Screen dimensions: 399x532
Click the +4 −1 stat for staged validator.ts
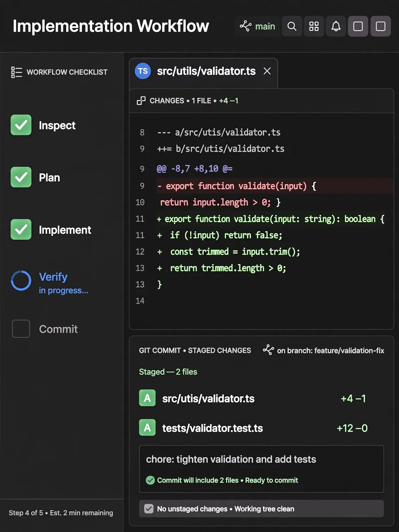pyautogui.click(x=353, y=399)
